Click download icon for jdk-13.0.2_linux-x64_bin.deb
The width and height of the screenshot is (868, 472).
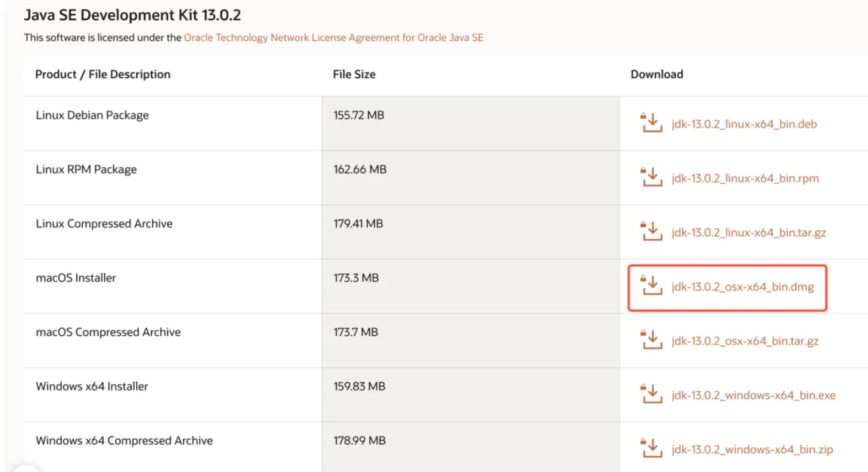(x=651, y=123)
